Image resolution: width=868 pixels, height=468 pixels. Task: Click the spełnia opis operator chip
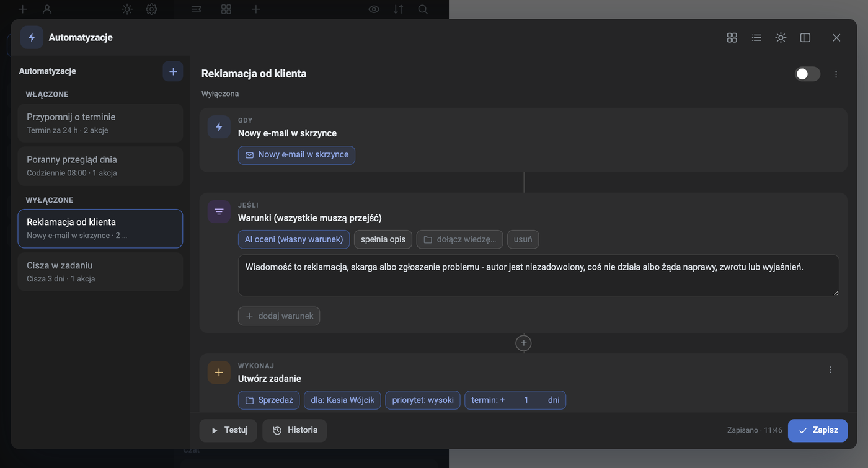click(x=383, y=239)
